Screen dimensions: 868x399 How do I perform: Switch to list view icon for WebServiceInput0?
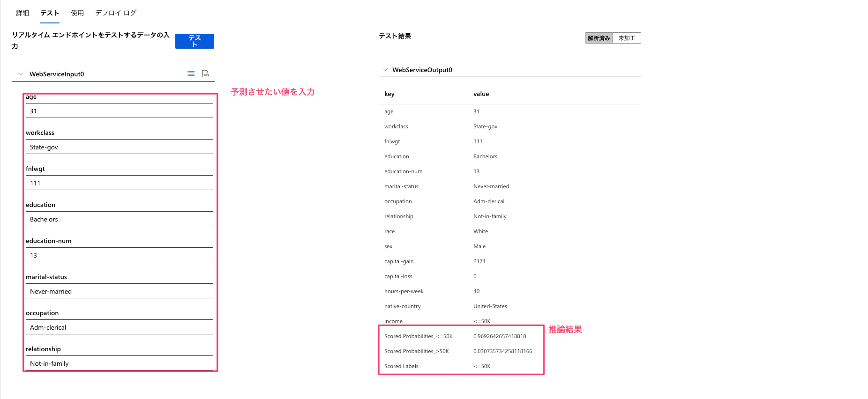click(x=191, y=74)
